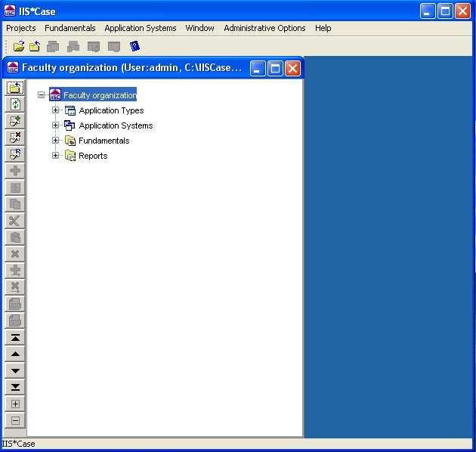Image resolution: width=476 pixels, height=452 pixels.
Task: Expand the Application Systems tree node
Action: point(55,125)
